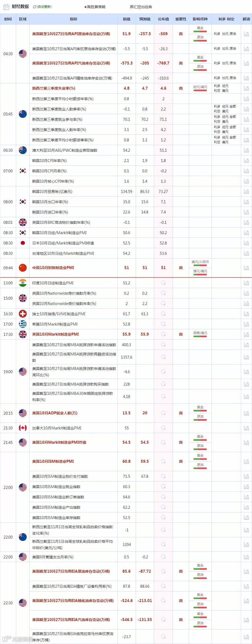Image resolution: width=252 pixels, height=644 pixels.
Task: Open the ★高胜算策略 link
Action: click(x=95, y=7)
